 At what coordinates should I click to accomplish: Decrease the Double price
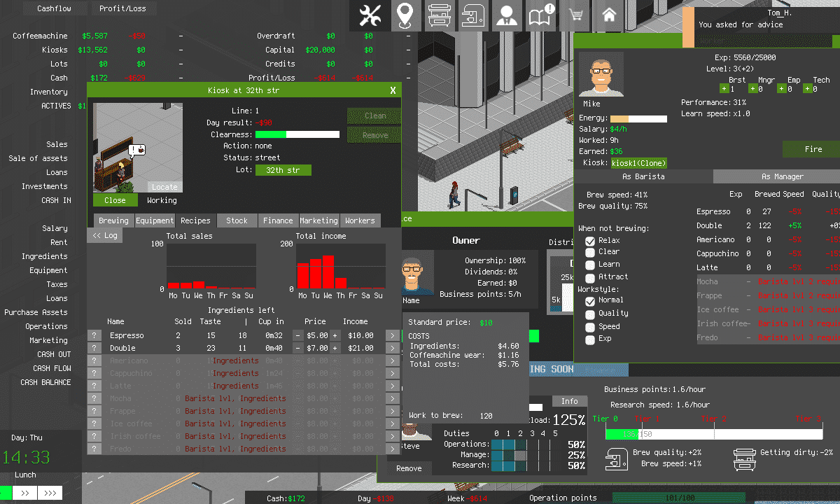[x=297, y=349]
